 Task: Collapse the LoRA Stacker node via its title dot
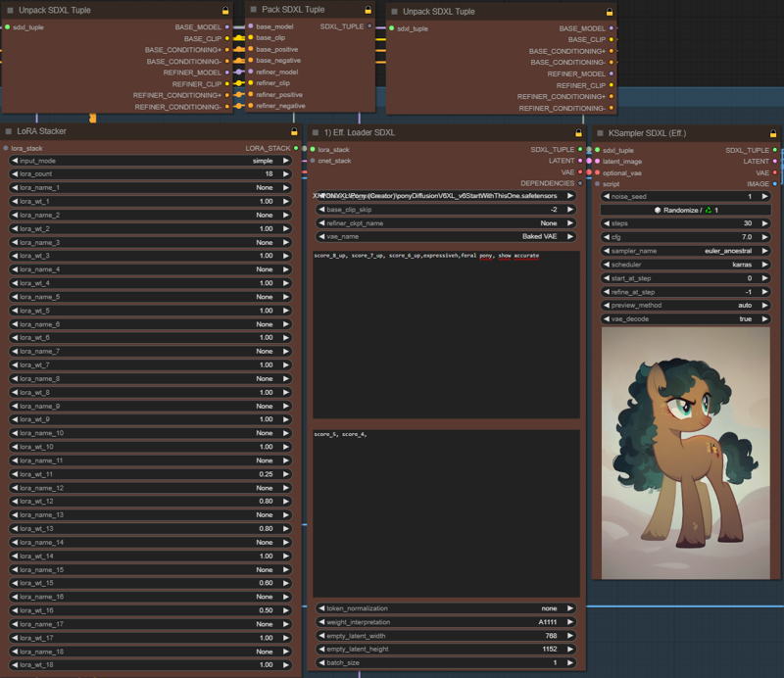[x=9, y=131]
